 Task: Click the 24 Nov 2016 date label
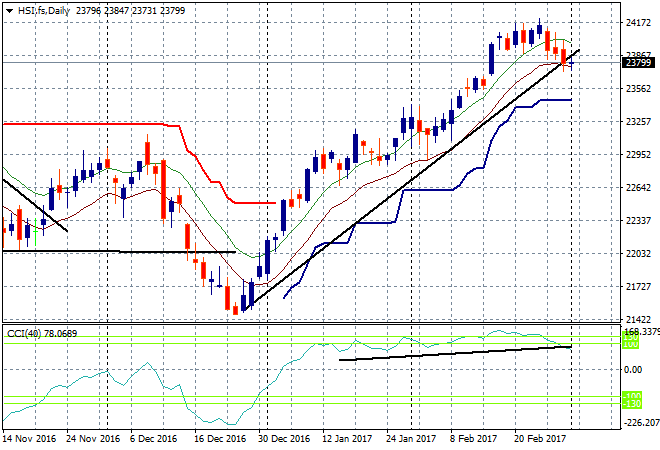tap(93, 439)
